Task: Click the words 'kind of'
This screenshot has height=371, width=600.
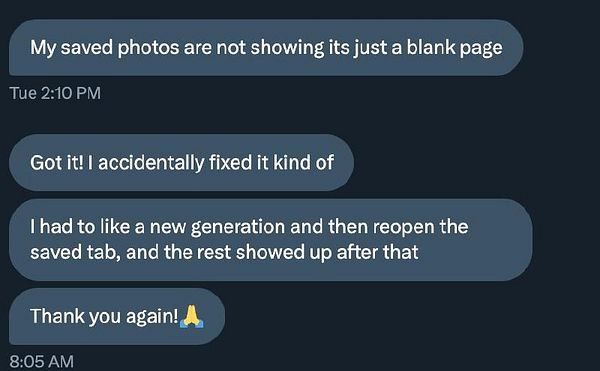Action: [x=303, y=163]
